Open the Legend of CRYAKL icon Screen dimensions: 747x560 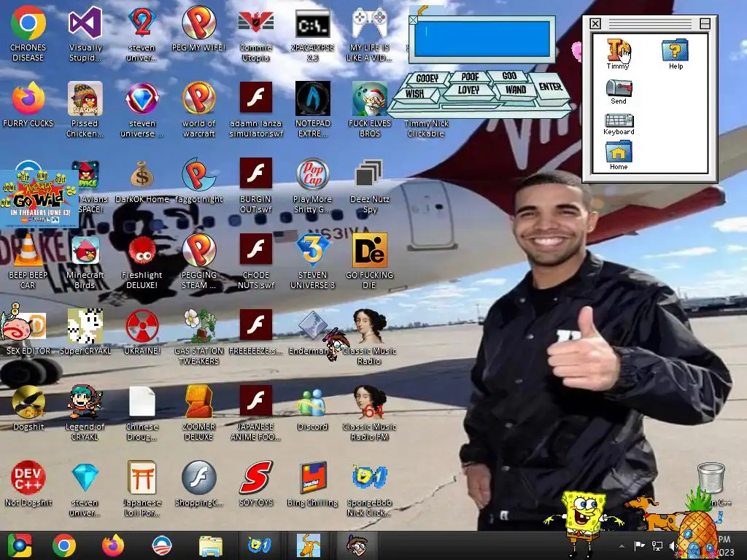point(85,402)
